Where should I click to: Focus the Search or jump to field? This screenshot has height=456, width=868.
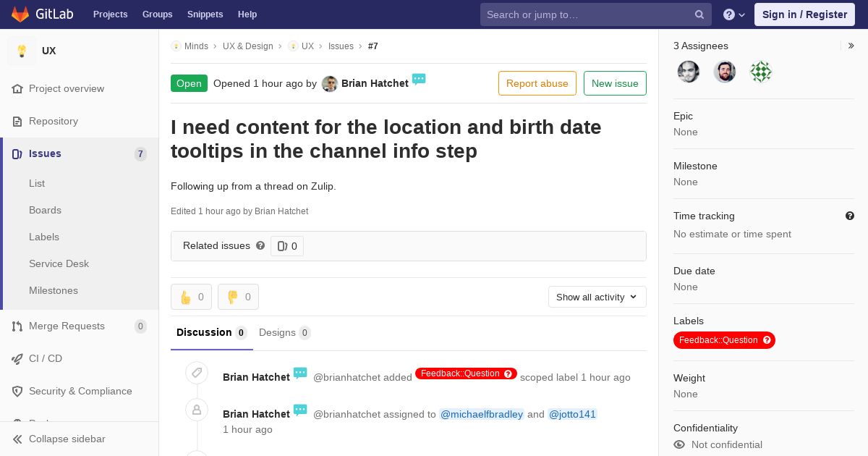(x=596, y=14)
